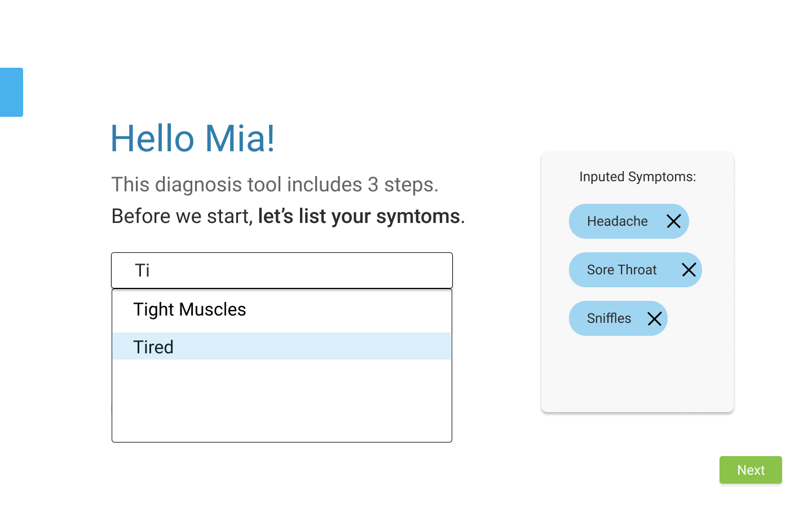Viewport: 812px width, 508px height.
Task: Click the "Before we start," text
Action: pyautogui.click(x=182, y=216)
